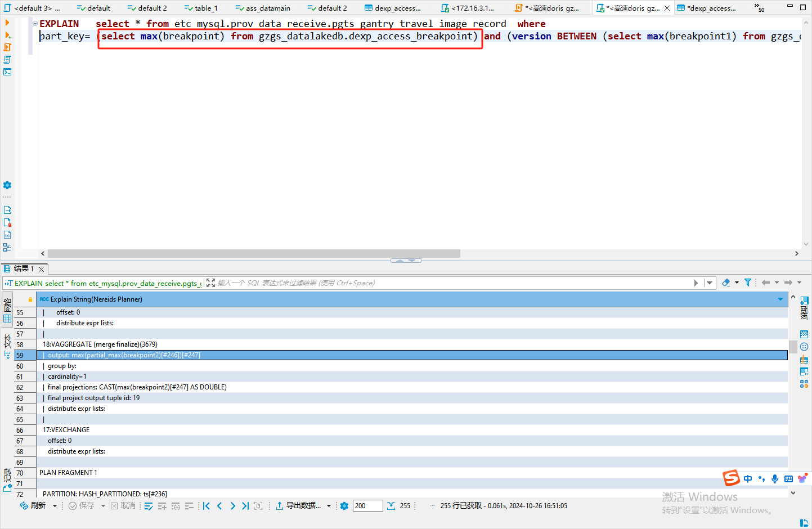Click the '17:VEXCHANGE' row
This screenshot has width=812, height=529.
[x=412, y=430]
